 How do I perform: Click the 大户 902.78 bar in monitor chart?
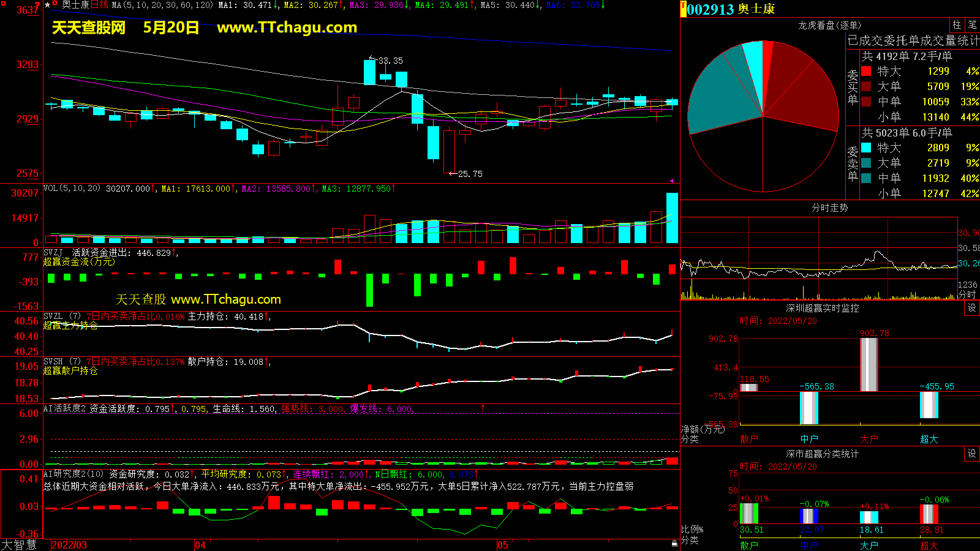click(869, 364)
